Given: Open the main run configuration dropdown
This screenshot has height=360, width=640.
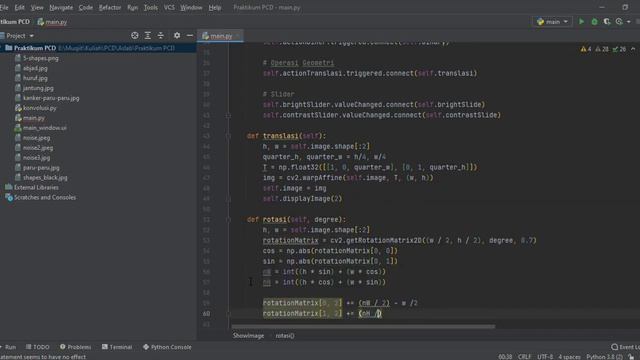Looking at the screenshot, I should (552, 22).
